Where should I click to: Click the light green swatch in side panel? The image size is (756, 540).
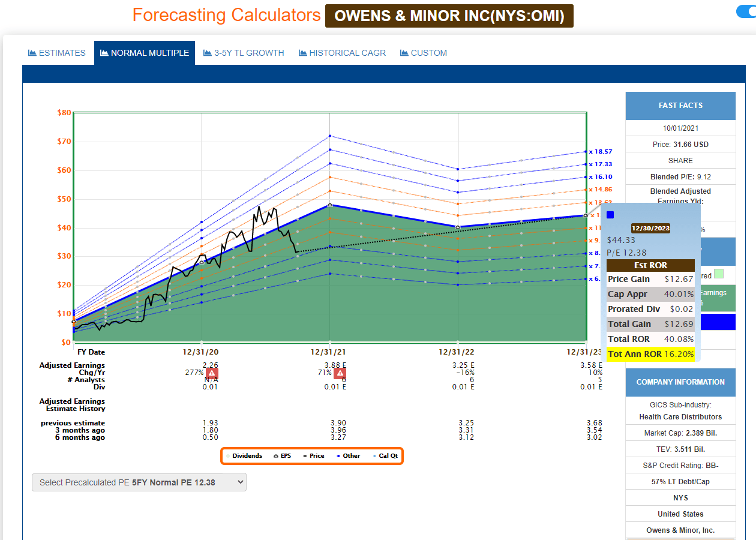click(719, 275)
